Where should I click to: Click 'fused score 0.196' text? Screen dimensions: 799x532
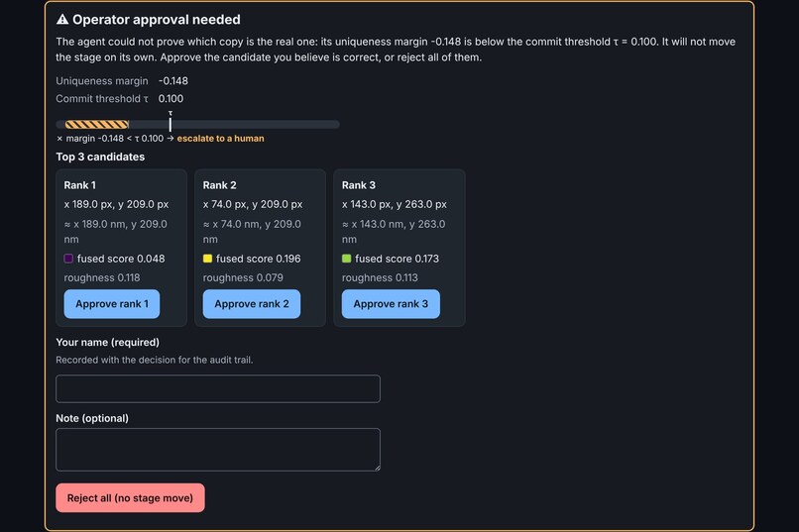259,259
